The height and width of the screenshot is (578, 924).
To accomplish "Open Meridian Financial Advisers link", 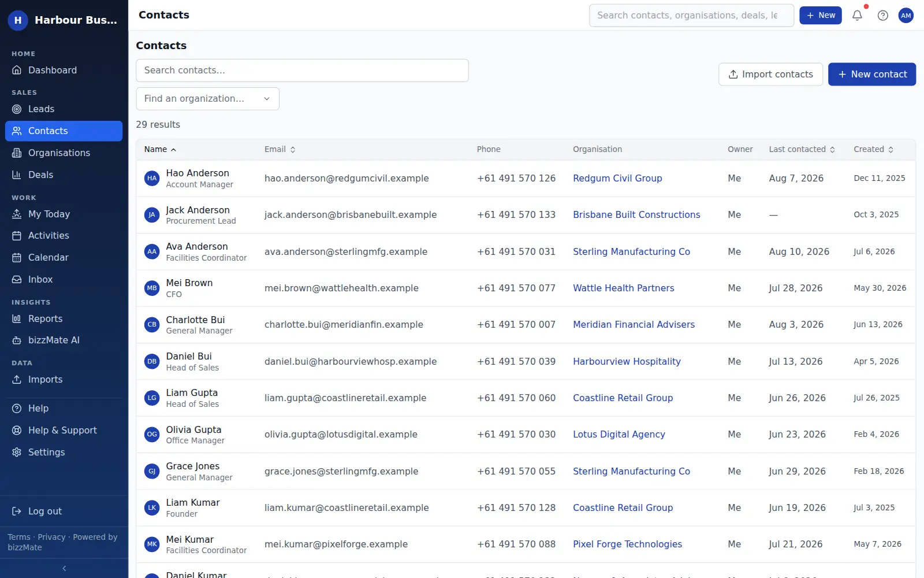I will [x=634, y=325].
